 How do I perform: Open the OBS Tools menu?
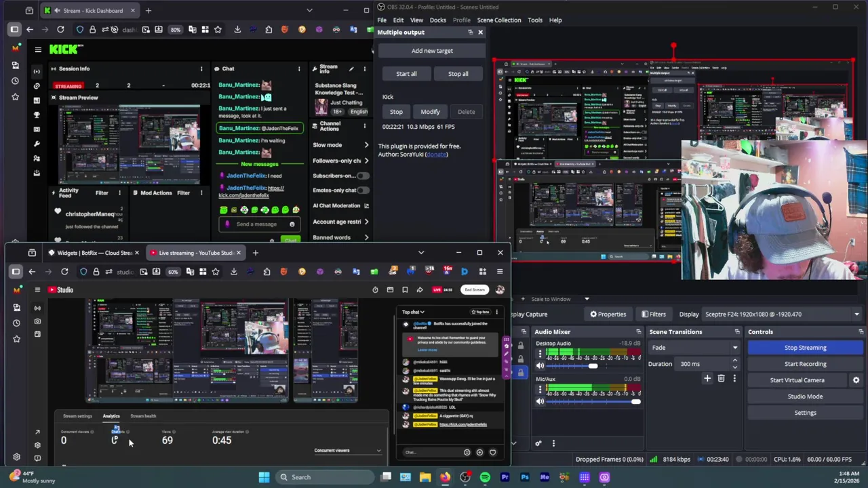coord(535,20)
